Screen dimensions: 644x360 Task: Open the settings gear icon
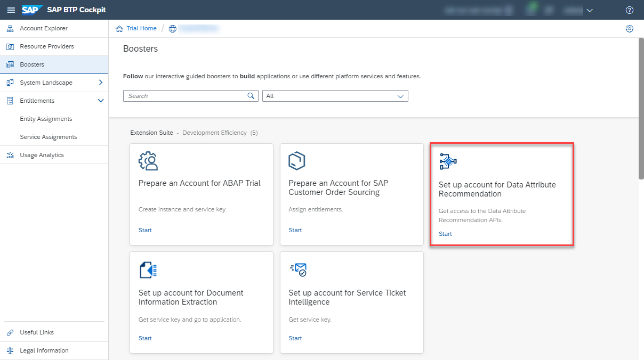630,29
